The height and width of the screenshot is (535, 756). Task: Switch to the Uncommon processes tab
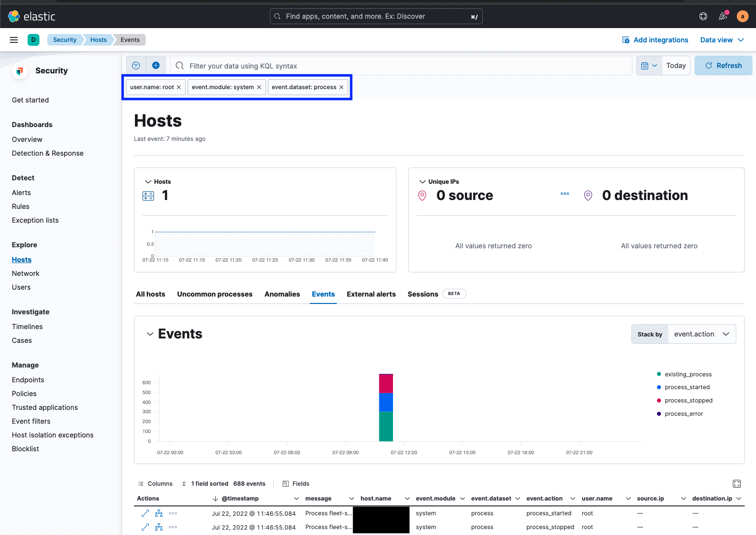[x=215, y=294]
